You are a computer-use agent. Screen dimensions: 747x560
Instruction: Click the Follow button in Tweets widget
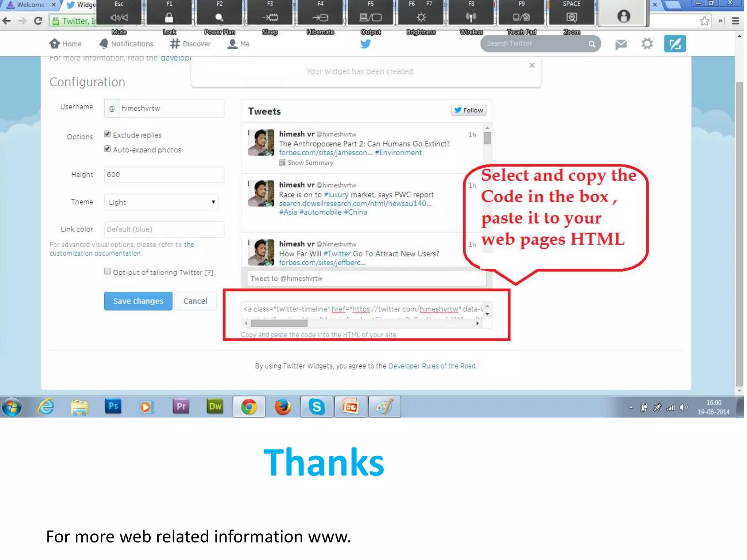tap(469, 110)
